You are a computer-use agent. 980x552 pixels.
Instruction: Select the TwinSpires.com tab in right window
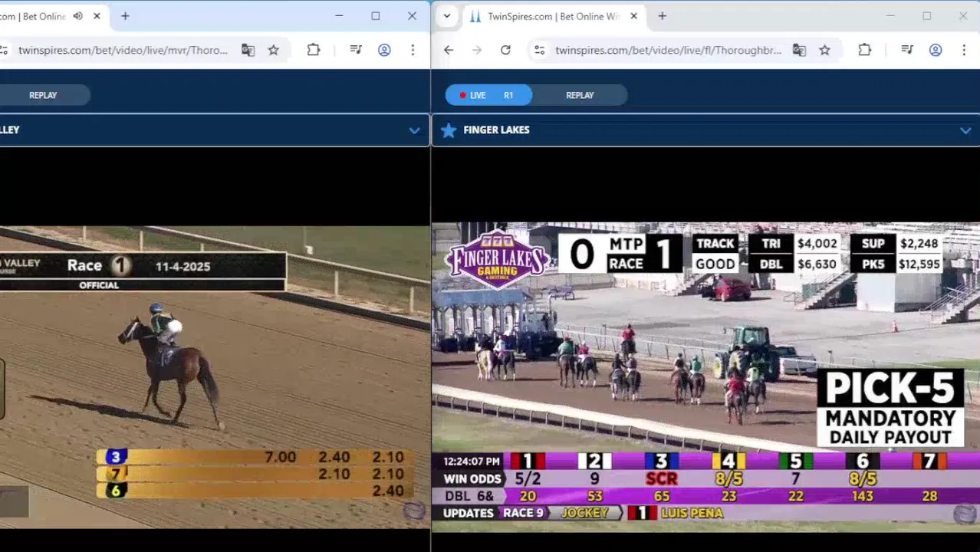click(x=552, y=16)
